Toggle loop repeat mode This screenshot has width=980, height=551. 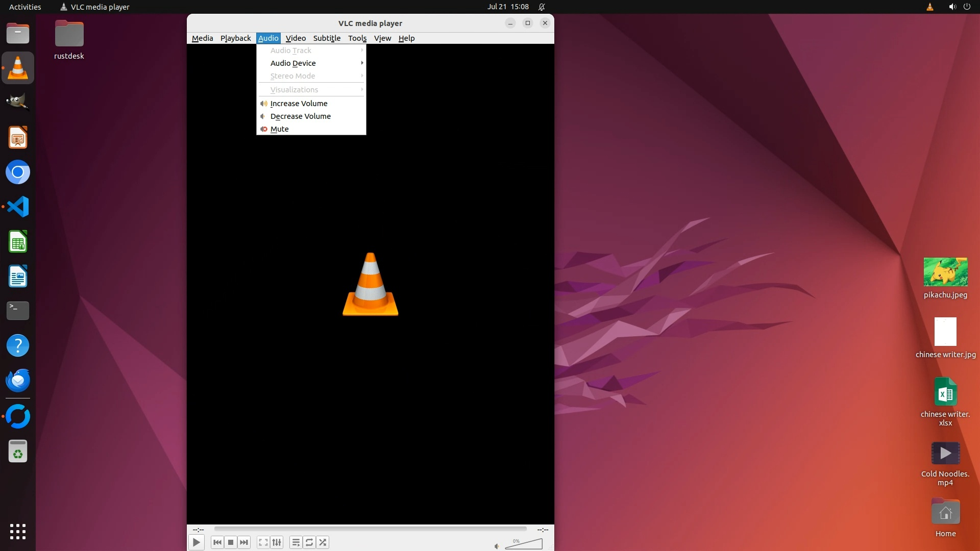click(309, 542)
